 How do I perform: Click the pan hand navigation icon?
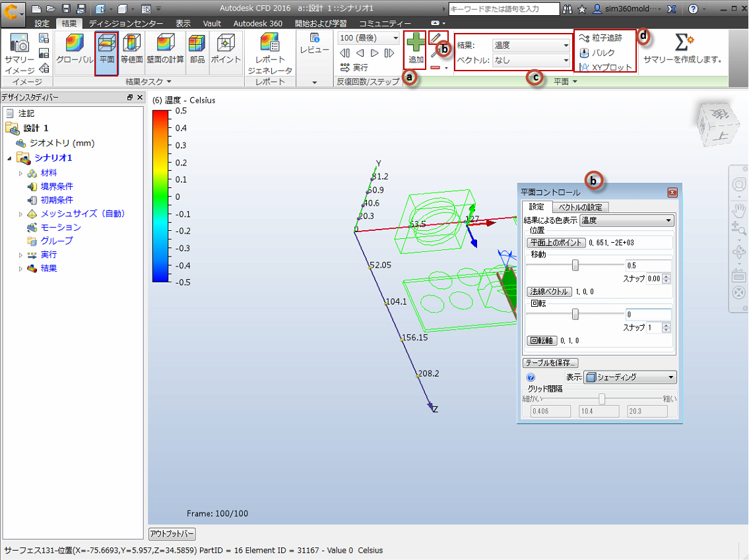tap(739, 209)
